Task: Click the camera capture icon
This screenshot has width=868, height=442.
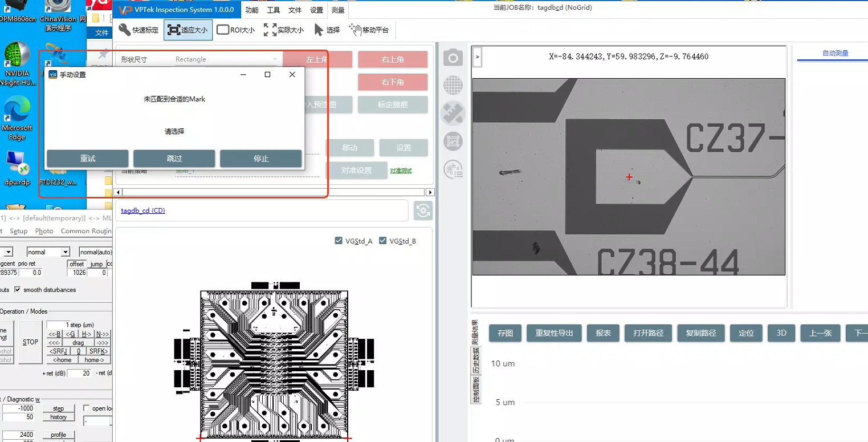Action: [x=453, y=58]
